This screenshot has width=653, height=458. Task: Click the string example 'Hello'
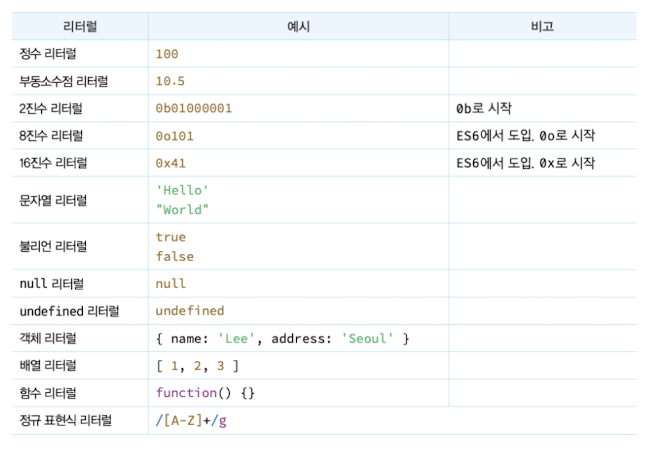coord(182,190)
